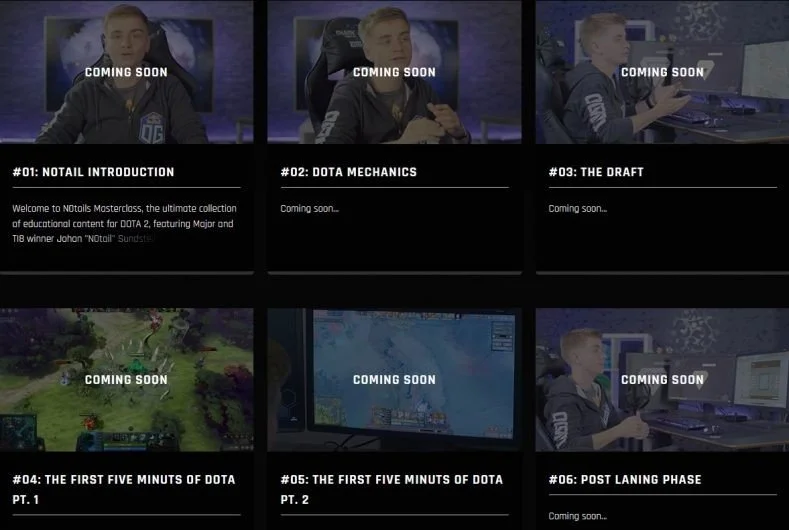789x530 pixels.
Task: Click 'Coming soon...' under Post Laning Phase
Action: click(x=578, y=516)
